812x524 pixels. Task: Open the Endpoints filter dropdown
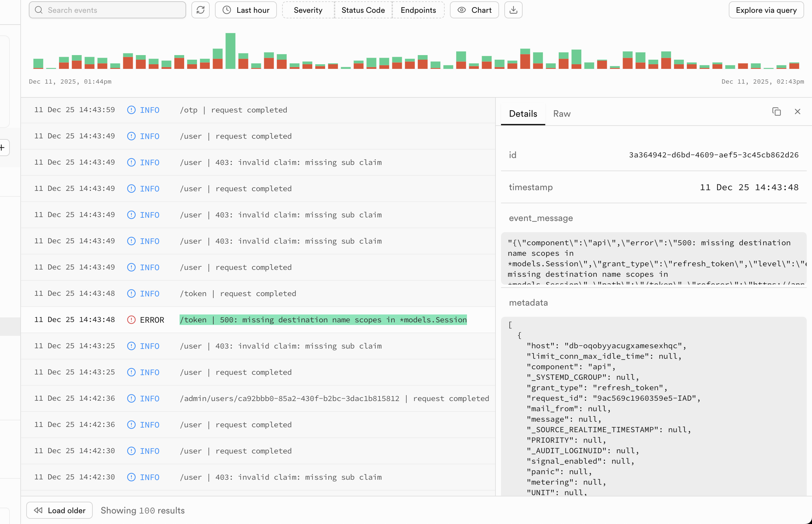pyautogui.click(x=418, y=10)
